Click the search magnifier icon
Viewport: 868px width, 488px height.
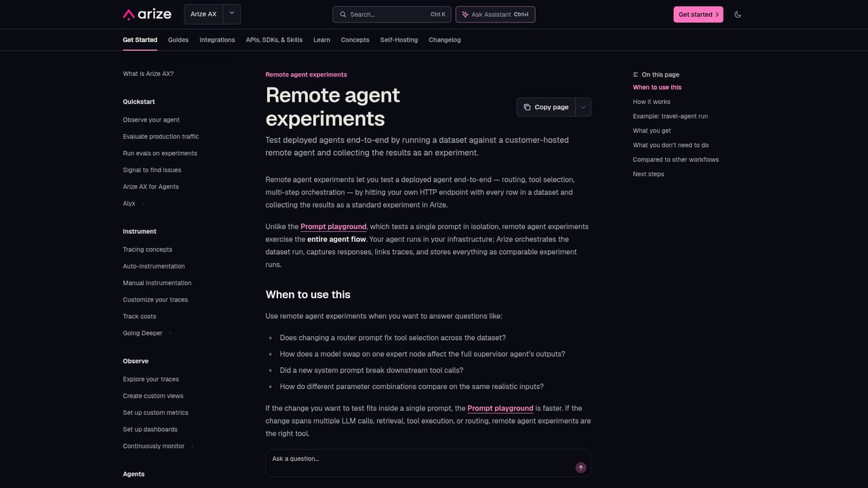343,14
